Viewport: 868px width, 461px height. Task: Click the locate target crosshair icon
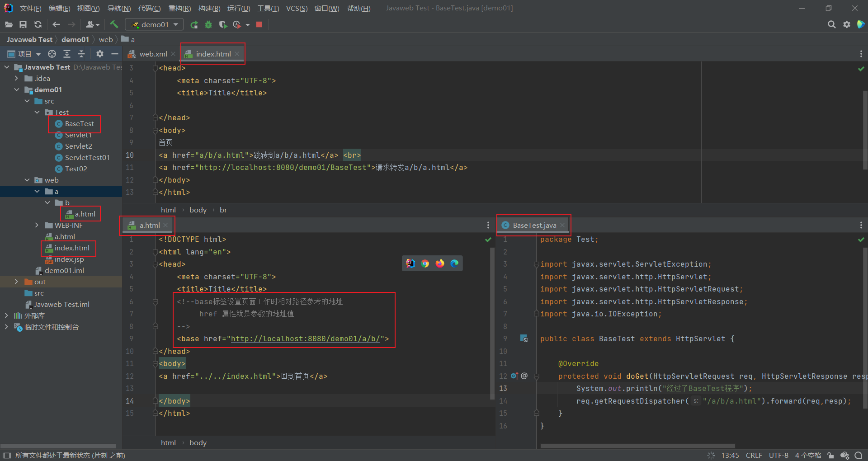tap(52, 54)
